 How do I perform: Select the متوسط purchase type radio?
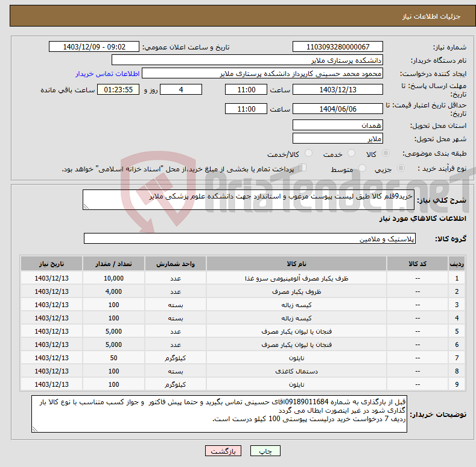click(362, 168)
